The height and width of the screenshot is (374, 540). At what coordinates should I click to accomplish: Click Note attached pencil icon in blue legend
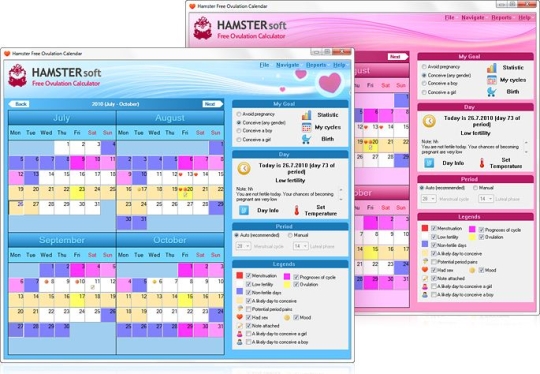tap(240, 325)
